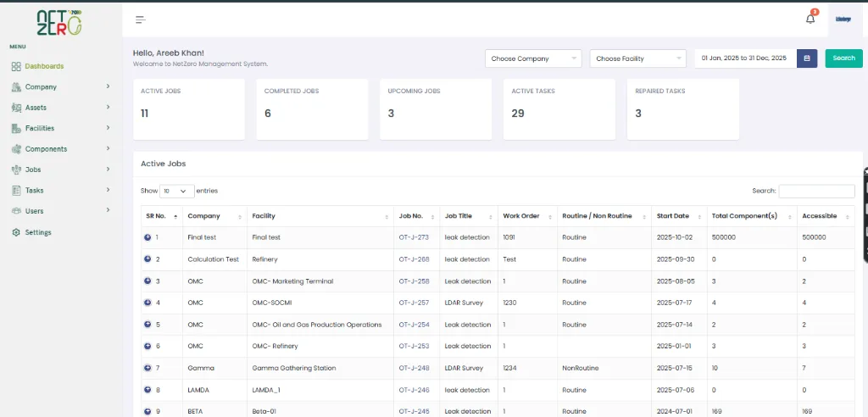The image size is (868, 417).
Task: Sort by Job Title column header
Action: [x=469, y=216]
